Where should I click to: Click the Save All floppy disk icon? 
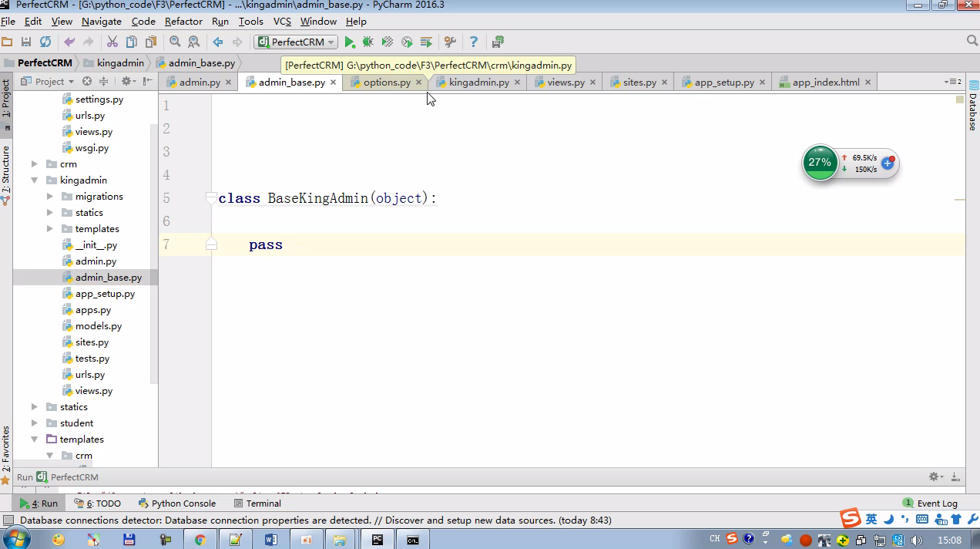26,42
